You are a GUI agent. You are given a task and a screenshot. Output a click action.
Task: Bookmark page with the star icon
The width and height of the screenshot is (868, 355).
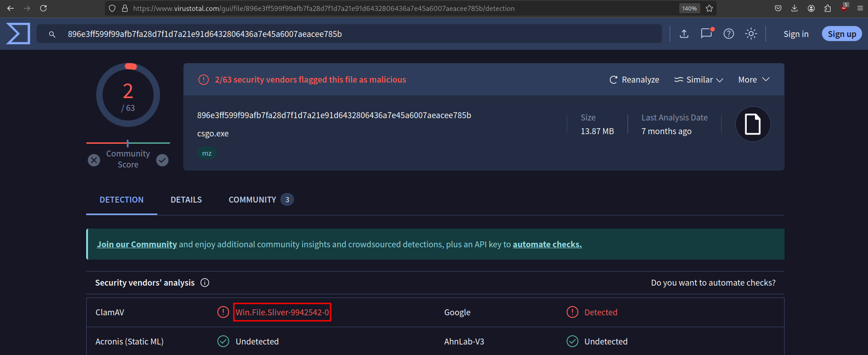[709, 8]
